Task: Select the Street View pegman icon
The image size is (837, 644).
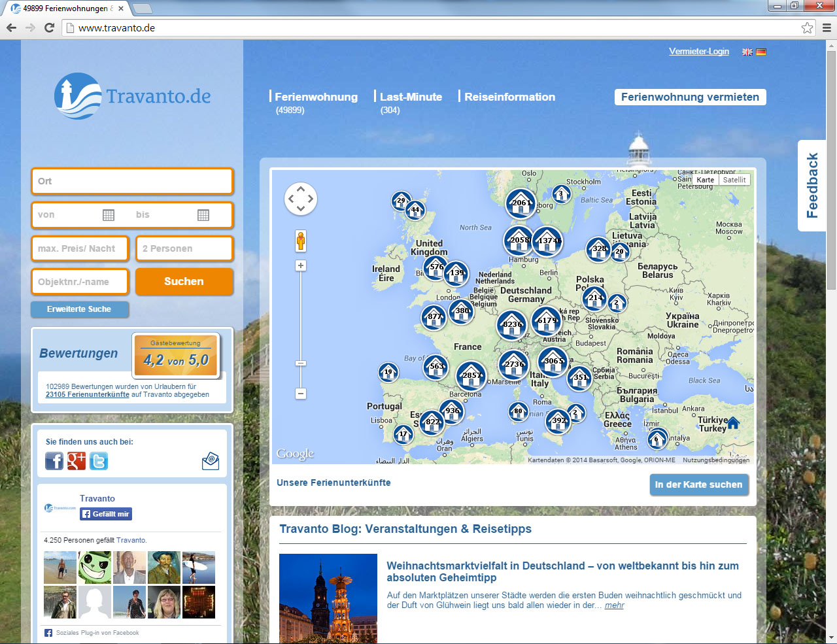Action: point(301,241)
